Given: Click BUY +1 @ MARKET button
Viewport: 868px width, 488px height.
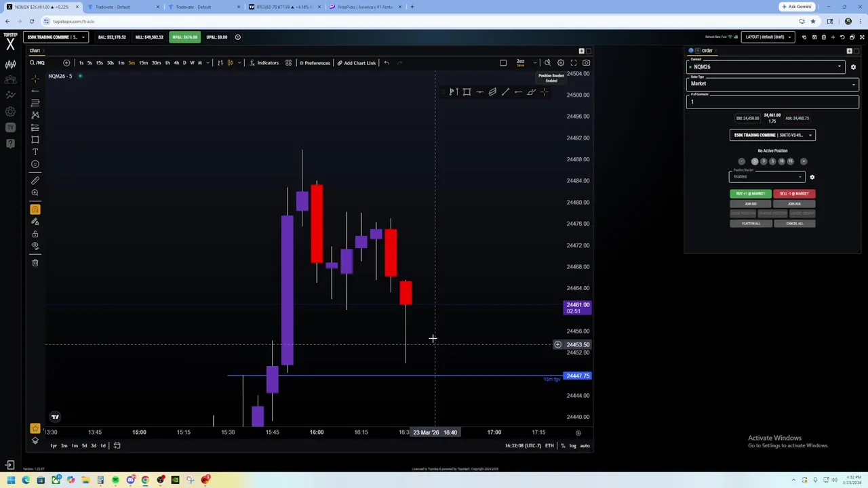Looking at the screenshot, I should [x=751, y=194].
